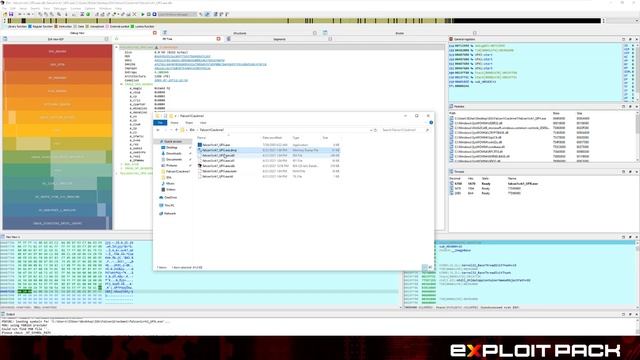Select the Application file in file list

pyautogui.click(x=268, y=145)
